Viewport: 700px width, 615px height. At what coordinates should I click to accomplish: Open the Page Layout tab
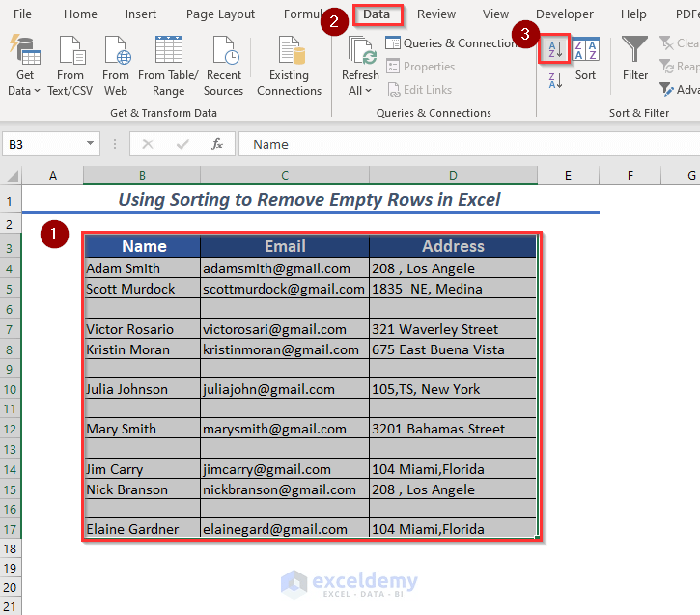(220, 14)
